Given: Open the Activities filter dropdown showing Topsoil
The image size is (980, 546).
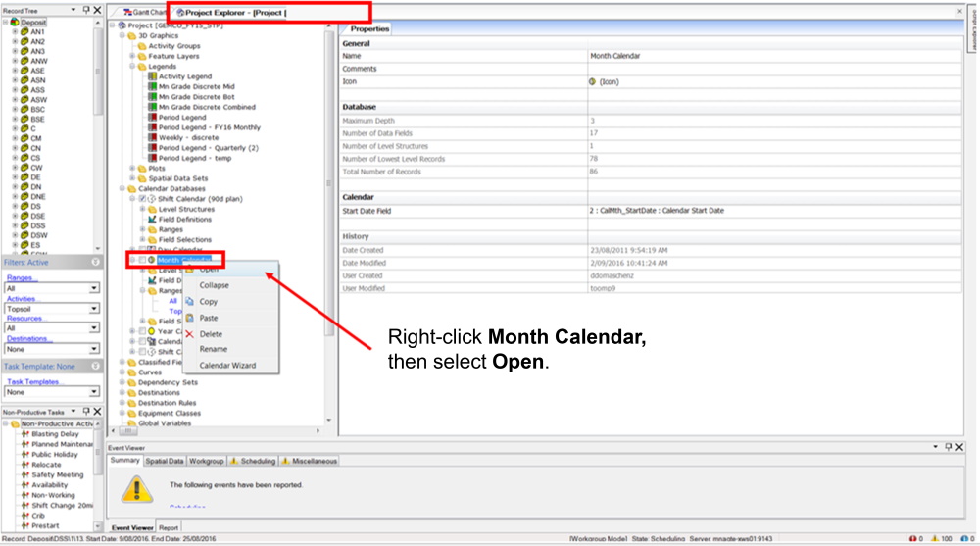Looking at the screenshot, I should [x=94, y=309].
